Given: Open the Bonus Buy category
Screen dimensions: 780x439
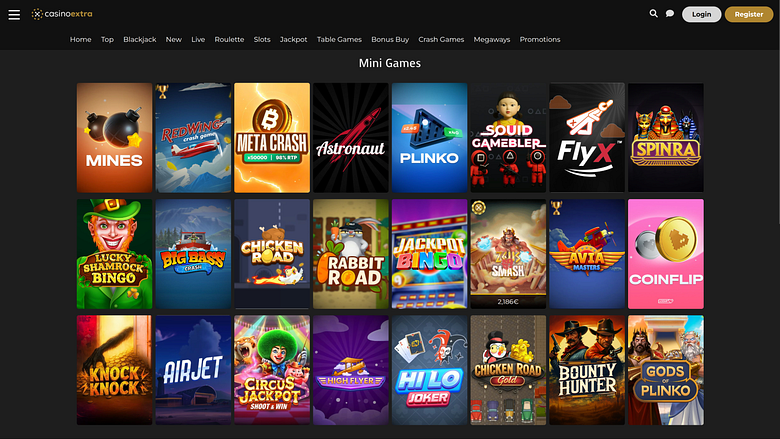Looking at the screenshot, I should (390, 39).
